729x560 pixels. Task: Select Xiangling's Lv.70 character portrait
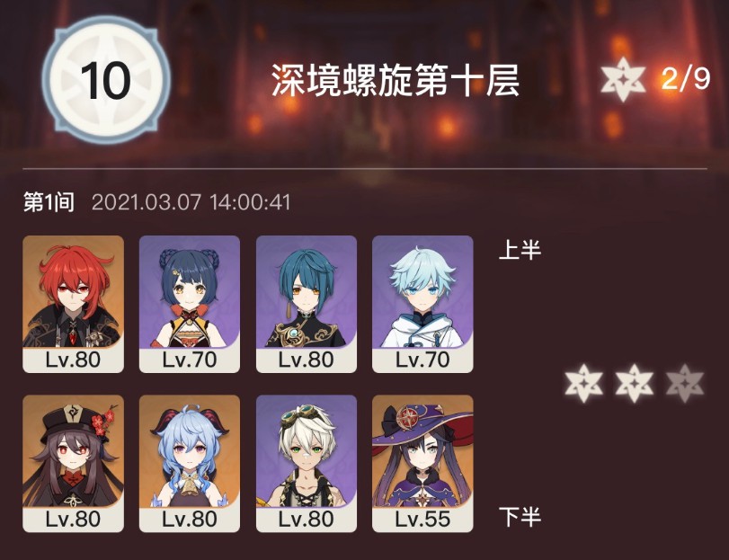coord(190,304)
